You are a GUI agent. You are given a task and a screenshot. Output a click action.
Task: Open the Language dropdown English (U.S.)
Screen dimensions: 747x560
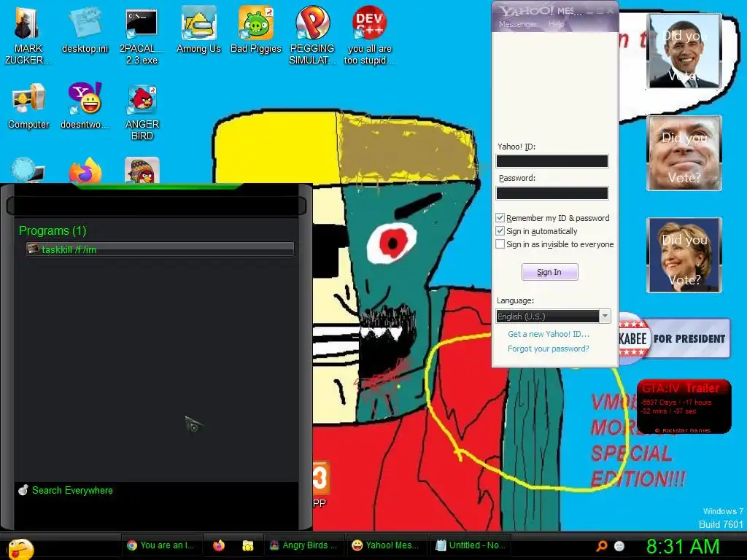pyautogui.click(x=553, y=316)
